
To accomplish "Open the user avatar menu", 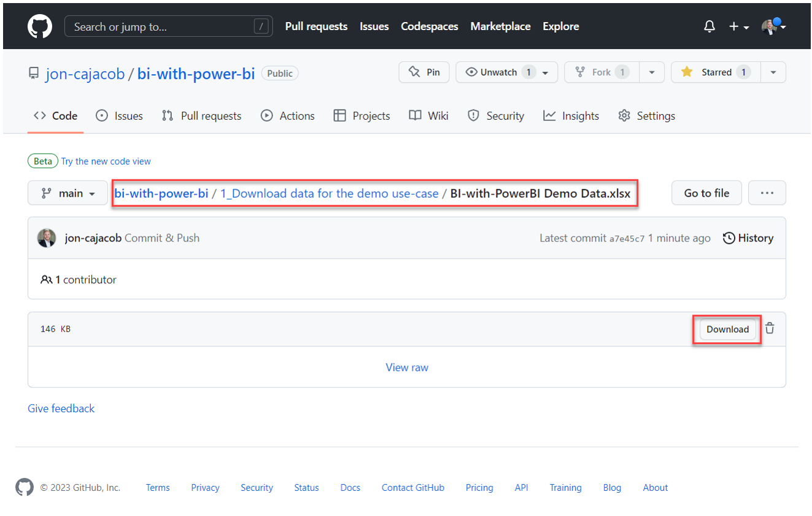I will (x=773, y=26).
